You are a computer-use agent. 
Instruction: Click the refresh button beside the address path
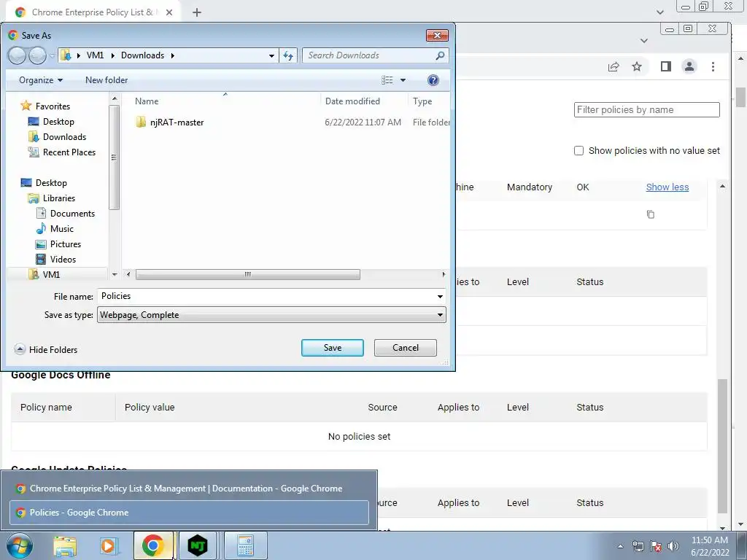coord(288,55)
